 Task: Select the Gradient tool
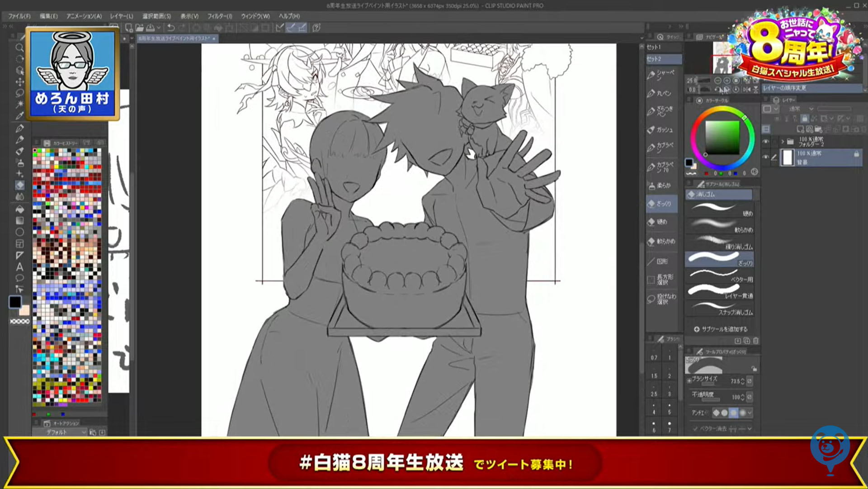click(20, 221)
